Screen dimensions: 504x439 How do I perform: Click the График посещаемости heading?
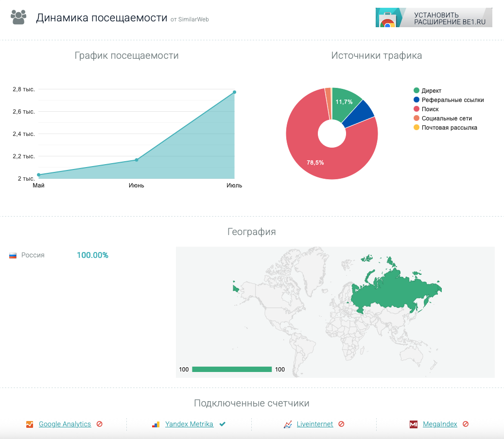click(127, 55)
